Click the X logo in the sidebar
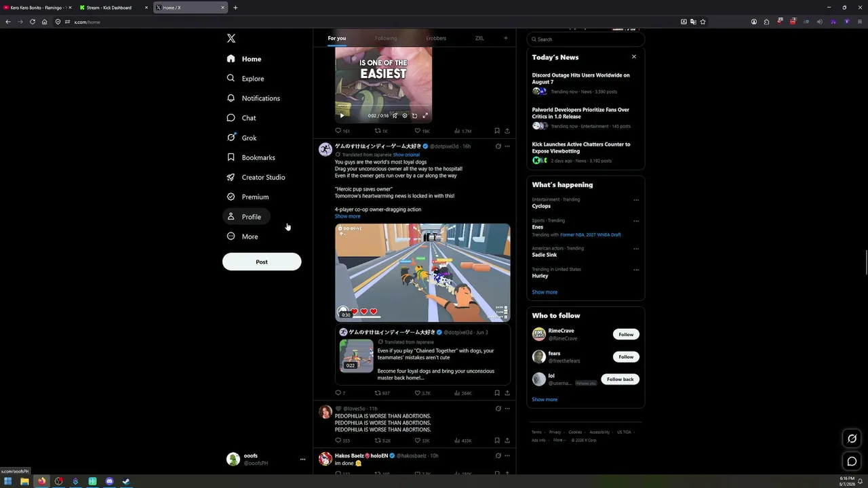Image resolution: width=868 pixels, height=488 pixels. point(231,39)
